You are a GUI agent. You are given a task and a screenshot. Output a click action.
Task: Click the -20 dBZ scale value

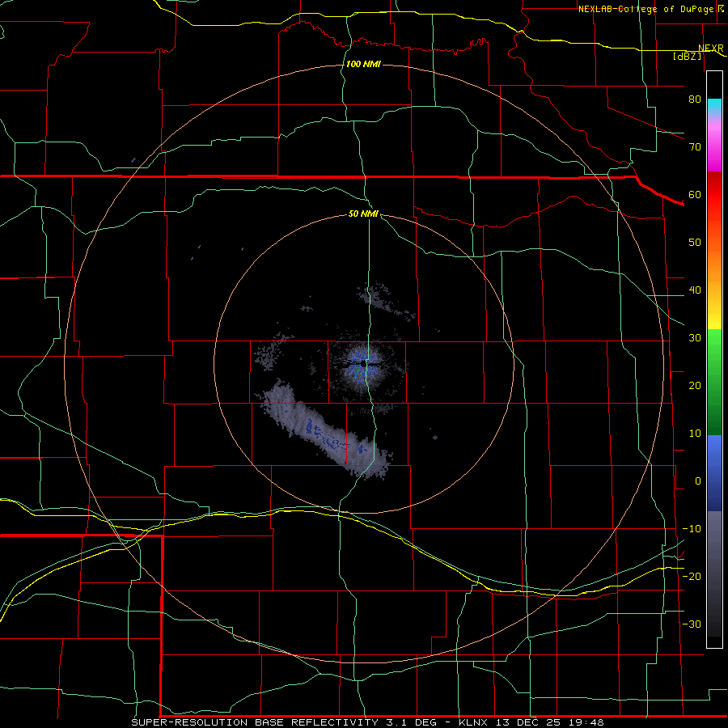point(692,576)
